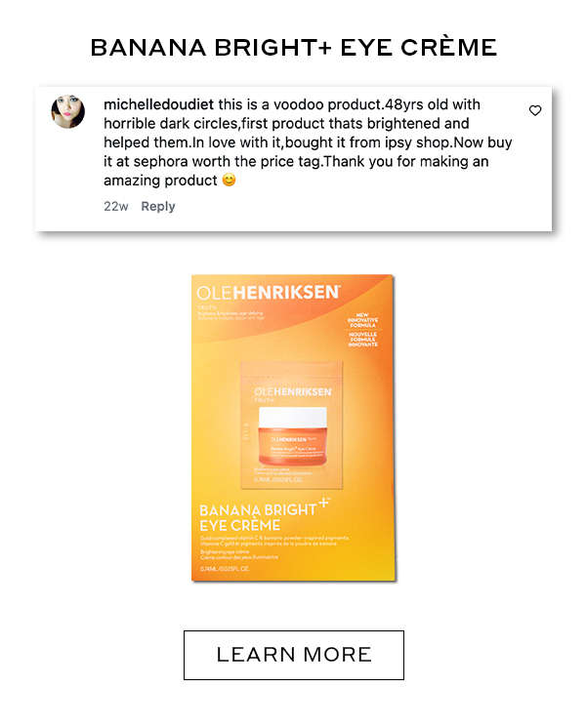Like michelledoudiet's comment with the heart icon

(x=535, y=110)
